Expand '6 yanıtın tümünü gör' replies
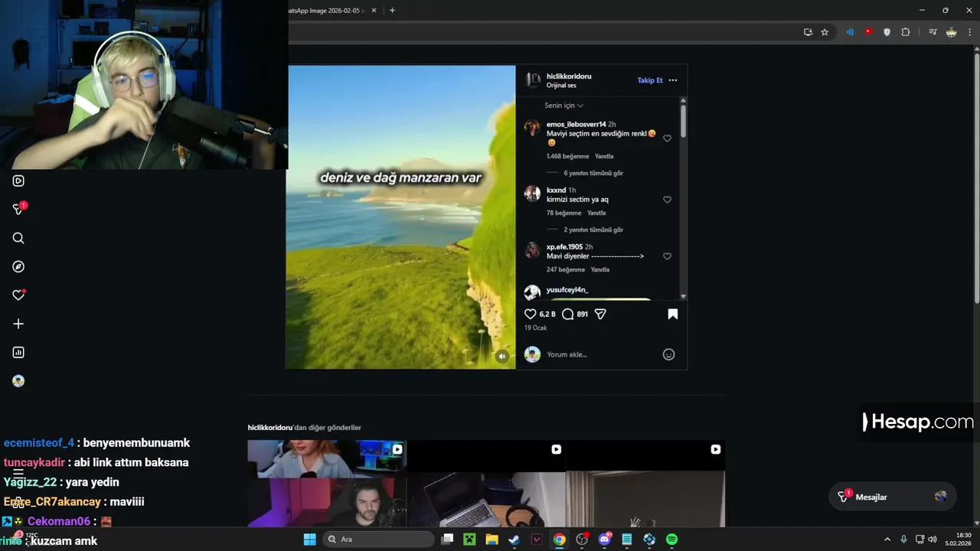 [x=593, y=173]
